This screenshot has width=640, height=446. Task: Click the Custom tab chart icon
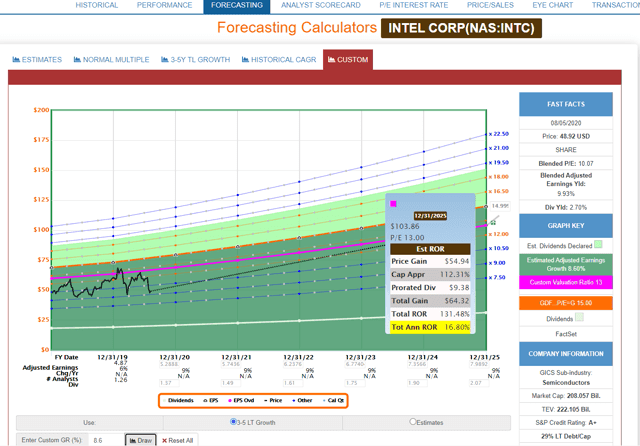(329, 60)
